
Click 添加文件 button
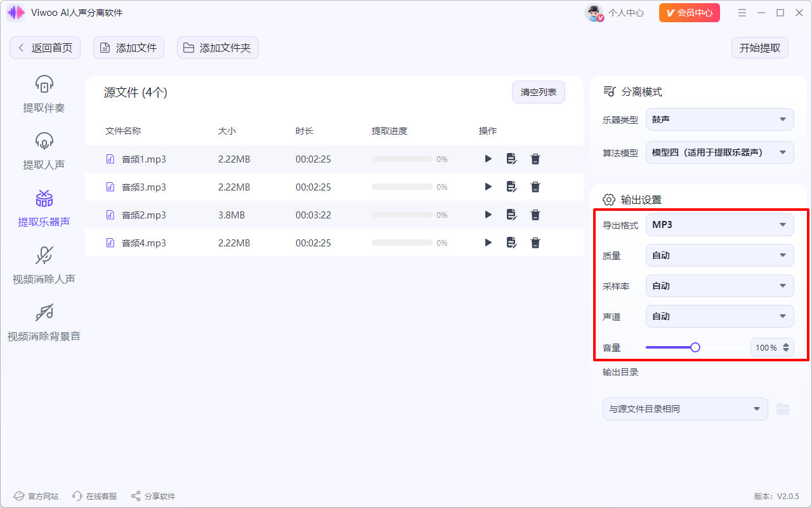click(x=129, y=48)
